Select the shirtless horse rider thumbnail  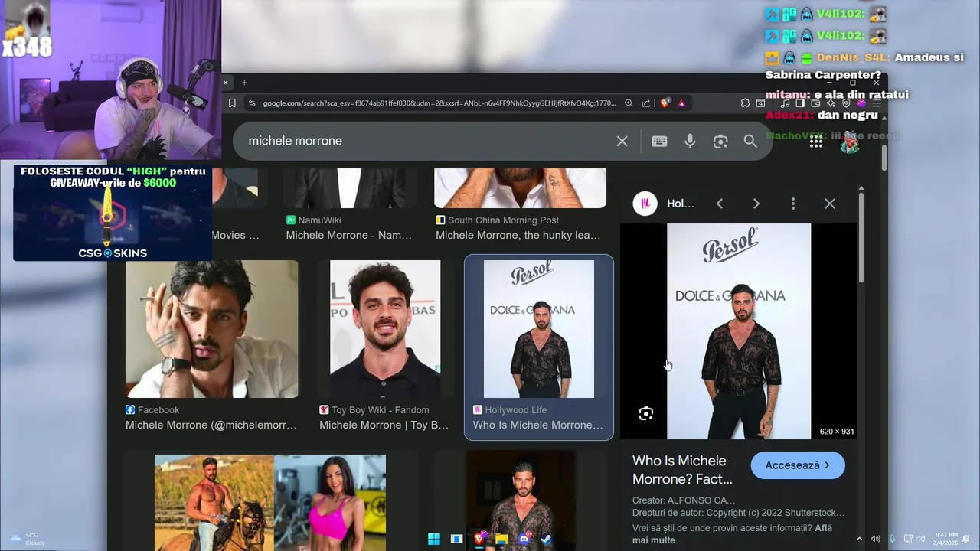pos(214,503)
